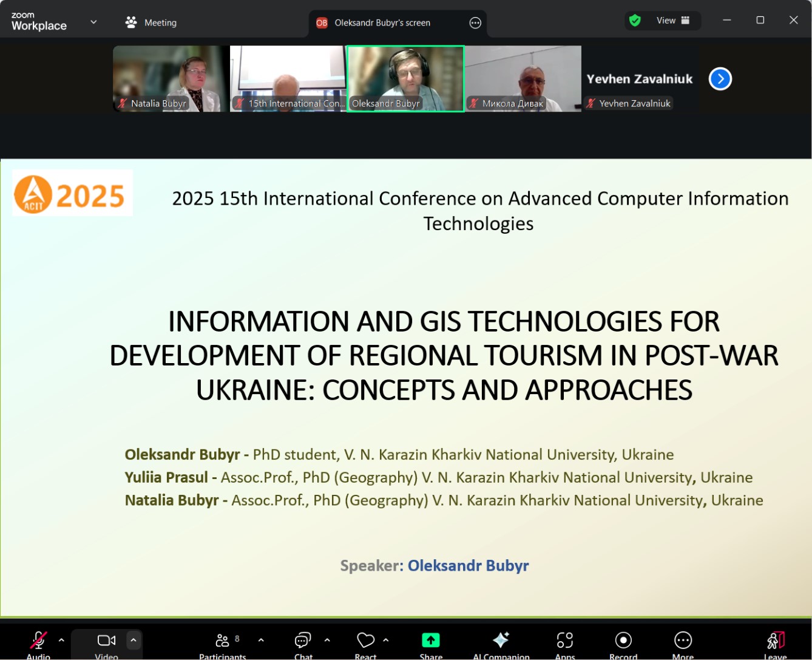Screen dimensions: 812x660
Task: Show next participants with blue arrow
Action: coord(720,79)
